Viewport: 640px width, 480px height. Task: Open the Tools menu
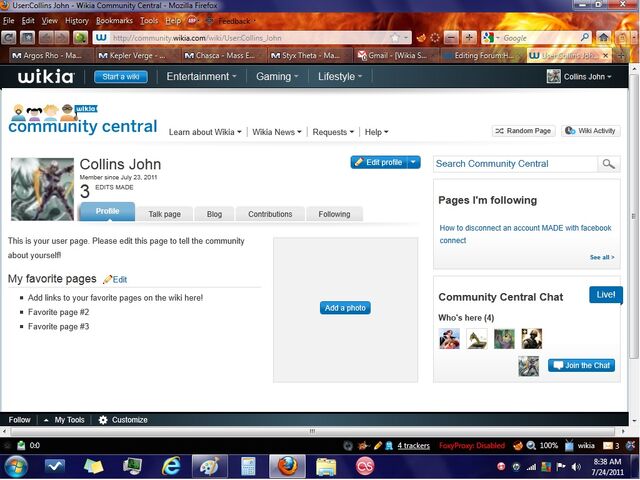point(149,20)
